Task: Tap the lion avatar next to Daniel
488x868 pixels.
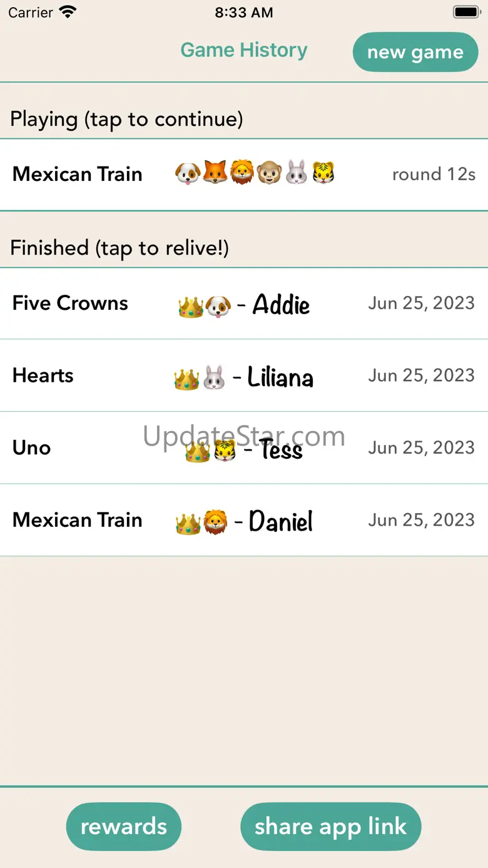Action: tap(215, 523)
